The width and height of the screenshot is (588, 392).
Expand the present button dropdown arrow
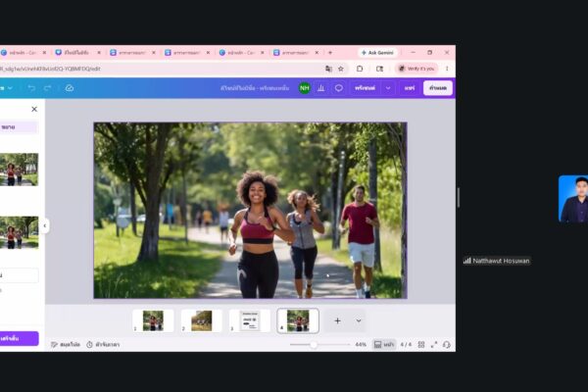coord(388,88)
